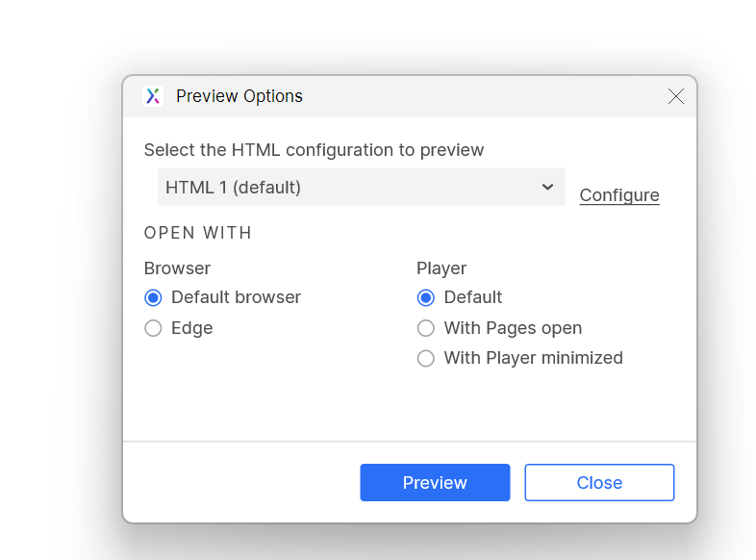
Task: Select the Default browser radio button
Action: (x=153, y=297)
